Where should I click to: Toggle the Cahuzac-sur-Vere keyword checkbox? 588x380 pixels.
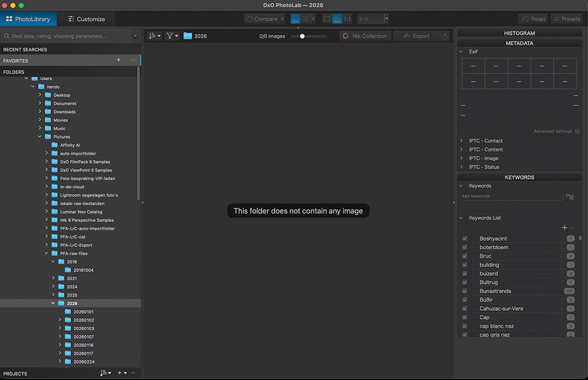465,308
